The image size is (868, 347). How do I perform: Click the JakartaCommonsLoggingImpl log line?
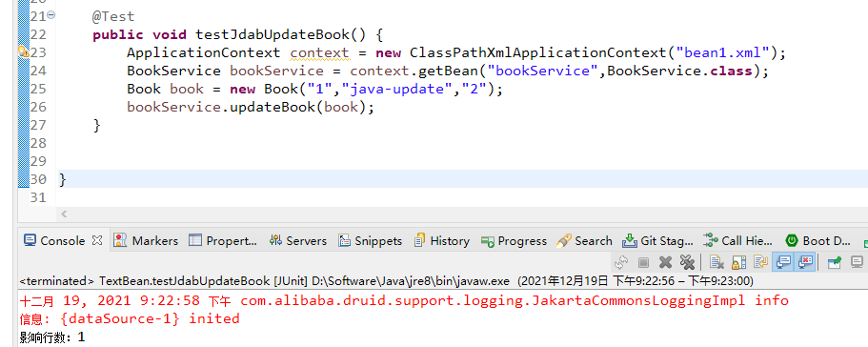404,301
